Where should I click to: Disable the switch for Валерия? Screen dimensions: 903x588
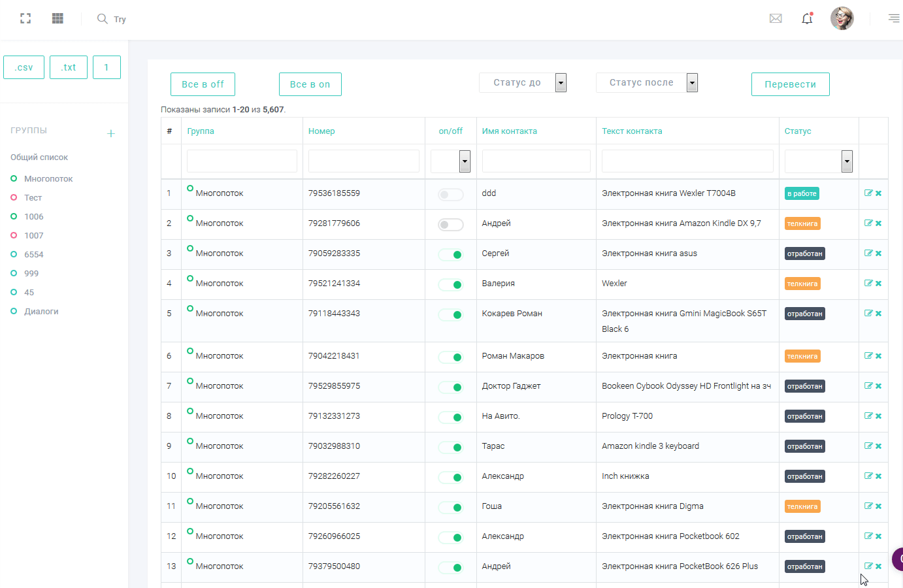[x=451, y=284]
